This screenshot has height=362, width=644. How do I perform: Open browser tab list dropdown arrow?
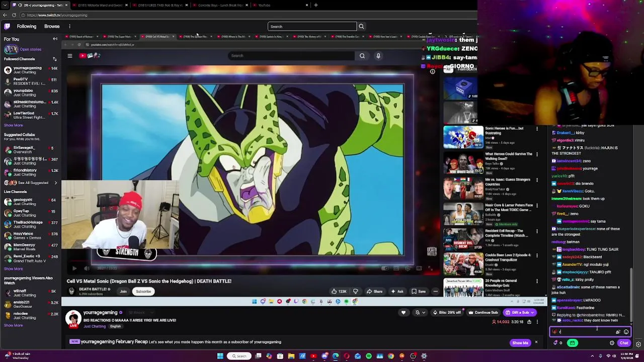6,5
